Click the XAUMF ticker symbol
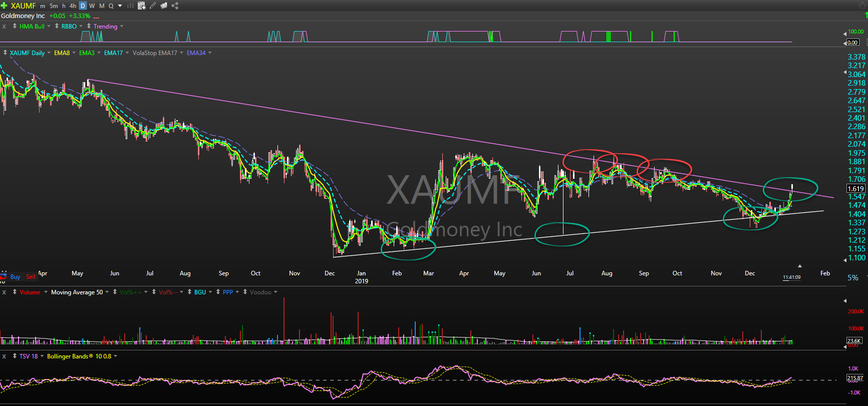 pos(23,6)
